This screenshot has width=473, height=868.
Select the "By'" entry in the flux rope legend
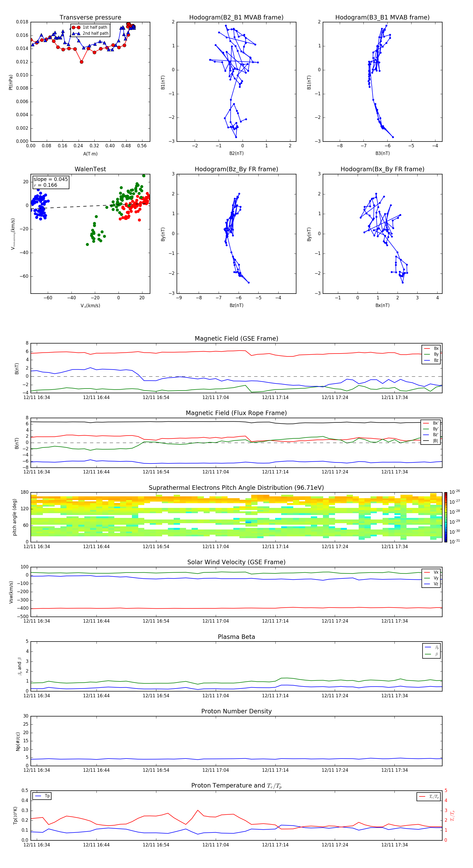(x=431, y=429)
